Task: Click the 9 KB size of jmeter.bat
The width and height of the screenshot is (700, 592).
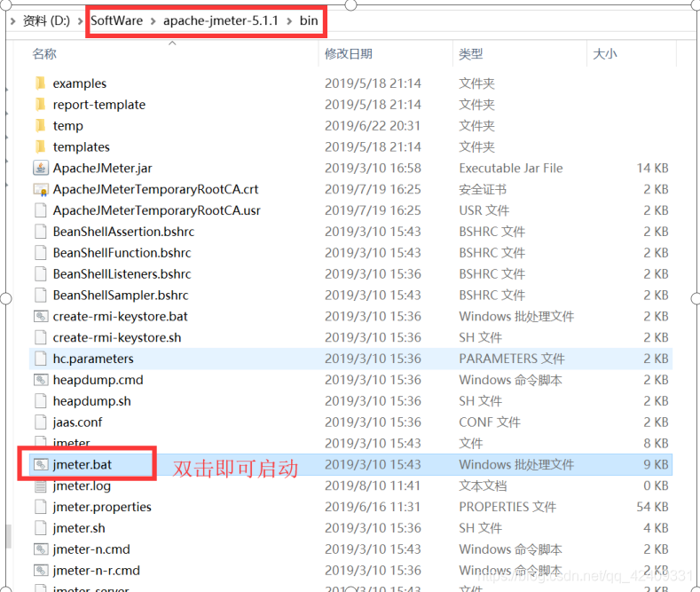Action: tap(656, 464)
